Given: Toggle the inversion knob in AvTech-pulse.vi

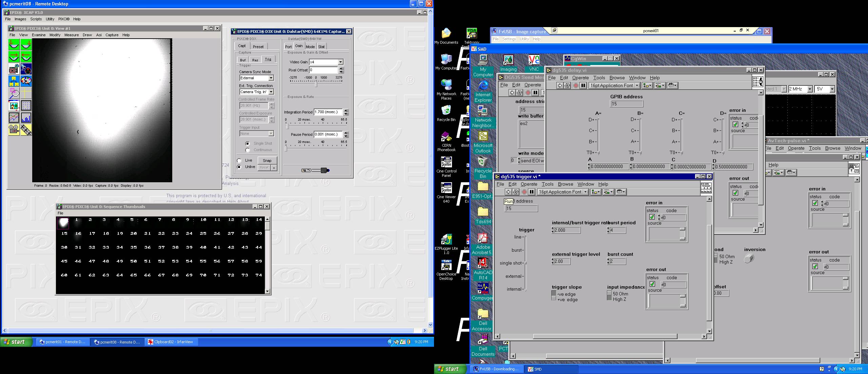Looking at the screenshot, I should point(749,258).
